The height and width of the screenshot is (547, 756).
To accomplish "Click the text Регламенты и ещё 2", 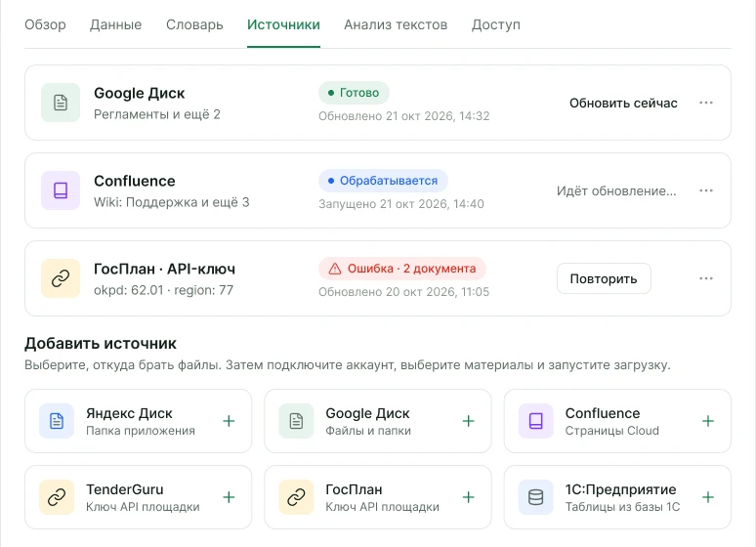I will pos(156,115).
